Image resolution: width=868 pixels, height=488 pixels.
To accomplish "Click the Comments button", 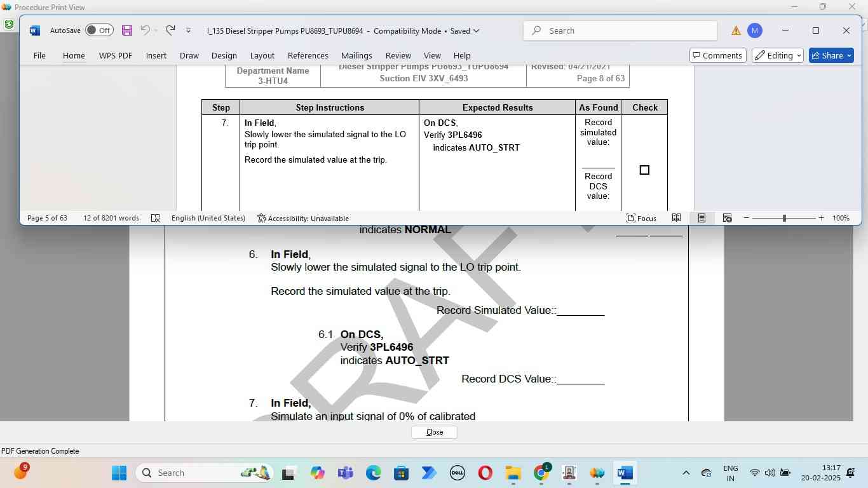I will tap(717, 55).
